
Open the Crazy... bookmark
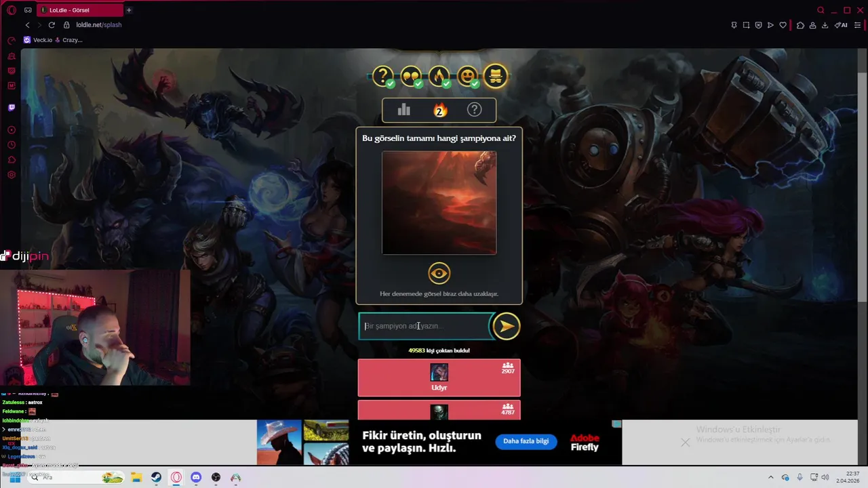68,40
